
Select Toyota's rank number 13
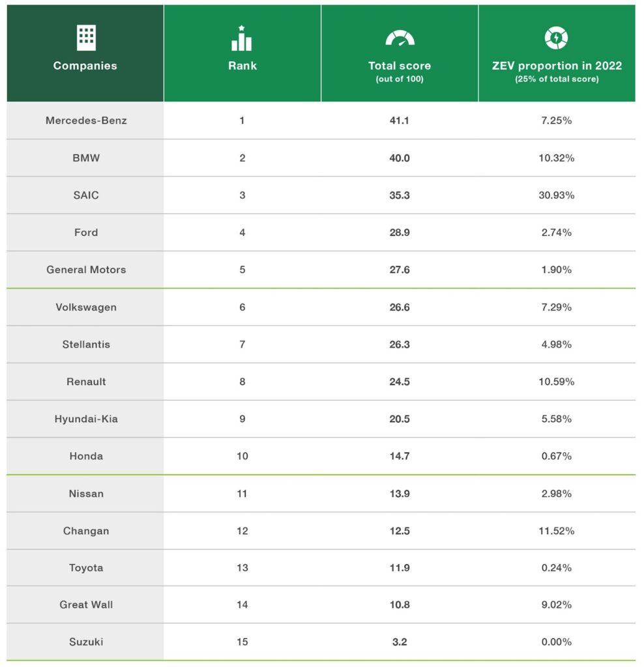coord(242,568)
